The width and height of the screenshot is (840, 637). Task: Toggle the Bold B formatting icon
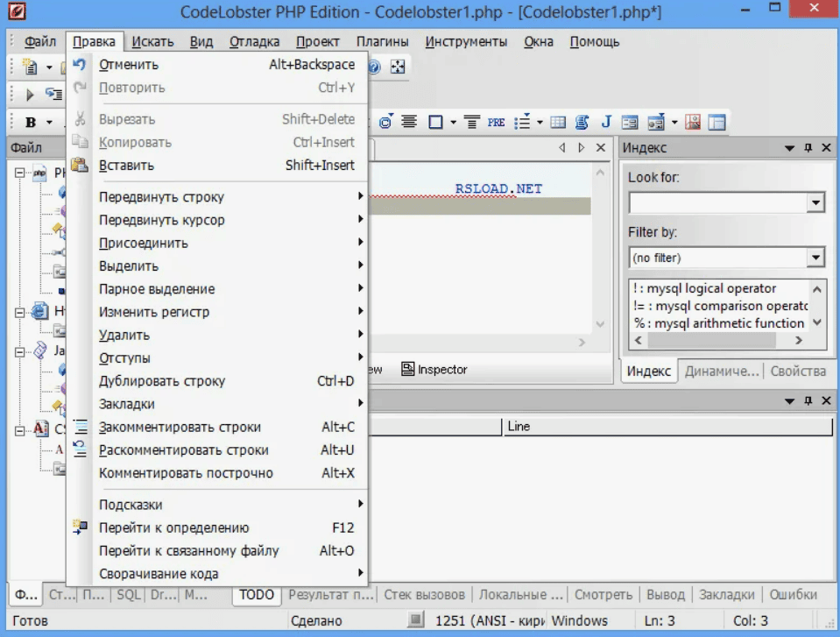point(31,122)
